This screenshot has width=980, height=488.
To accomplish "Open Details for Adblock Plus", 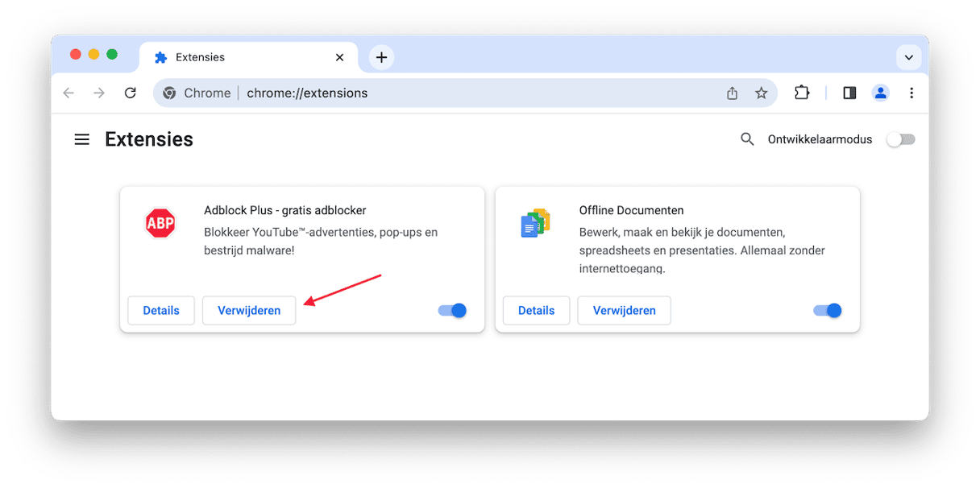I will (x=161, y=311).
